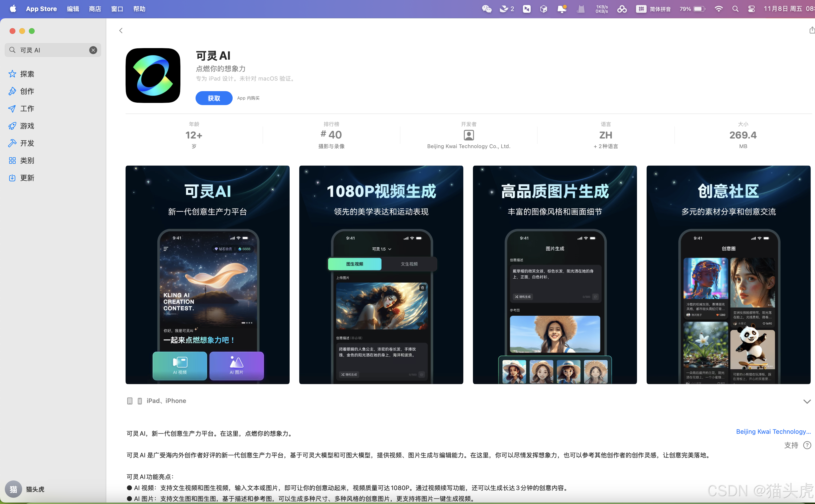
Task: Click the cat-shaped menu bar icon
Action: coord(580,9)
